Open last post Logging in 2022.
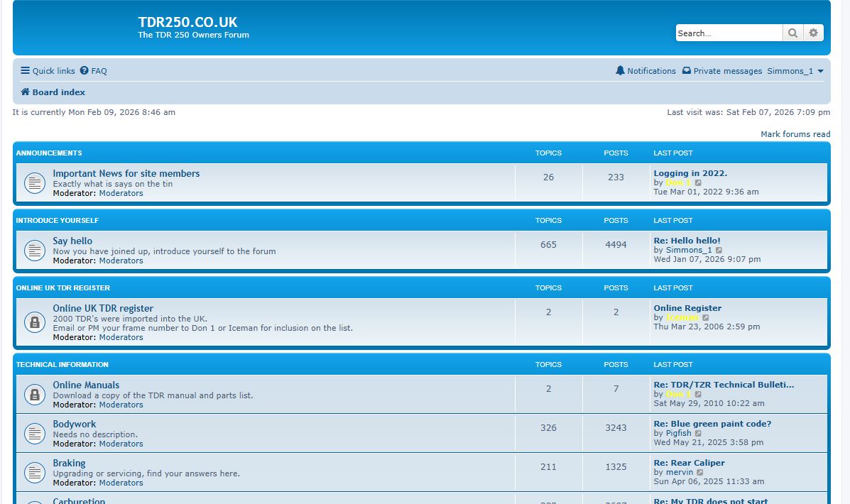The width and height of the screenshot is (850, 504). 690,173
